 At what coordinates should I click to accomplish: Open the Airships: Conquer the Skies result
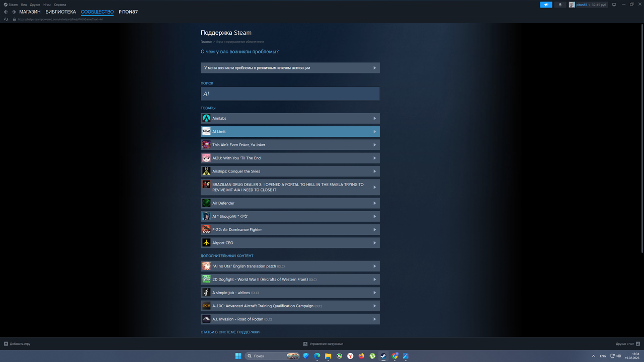click(290, 171)
